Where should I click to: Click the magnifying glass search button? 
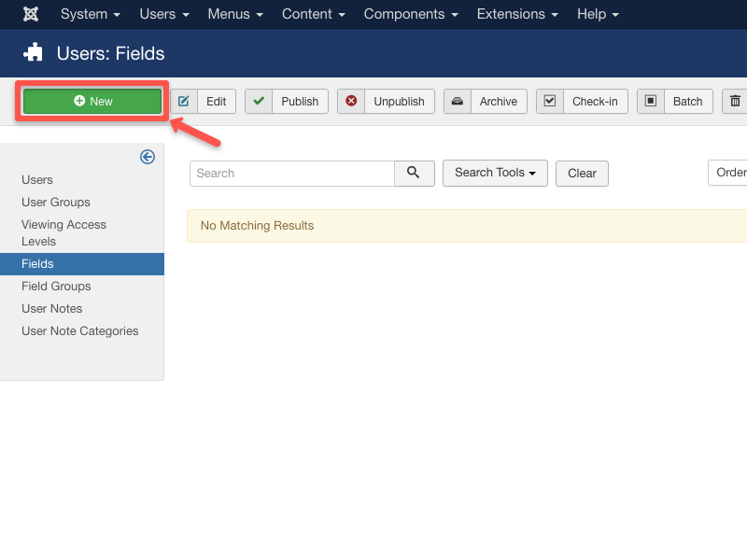[415, 173]
